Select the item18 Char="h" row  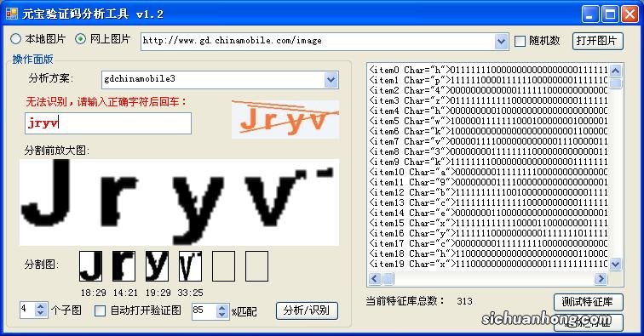point(488,253)
